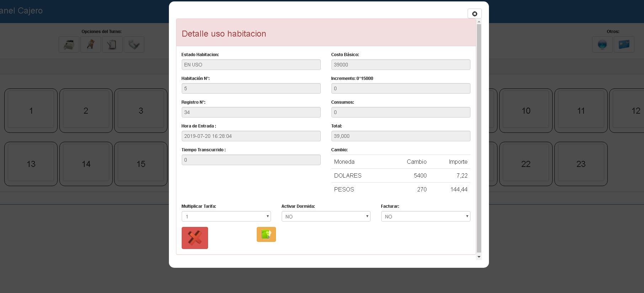Image resolution: width=644 pixels, height=293 pixels.
Task: Select room 1 in the background panel
Action: click(x=31, y=110)
